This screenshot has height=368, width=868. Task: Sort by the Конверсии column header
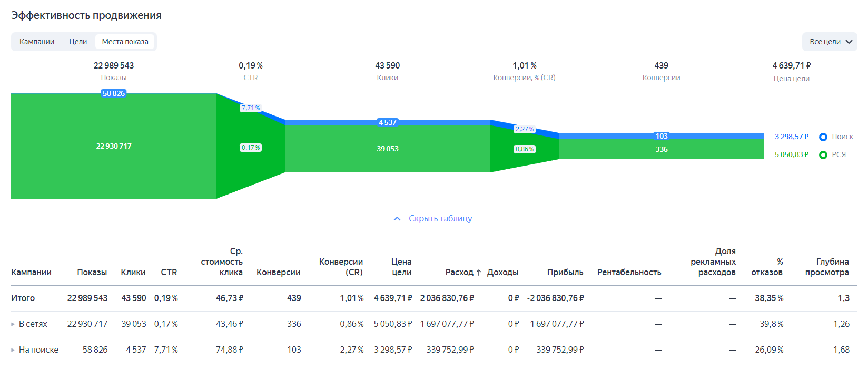pyautogui.click(x=278, y=272)
